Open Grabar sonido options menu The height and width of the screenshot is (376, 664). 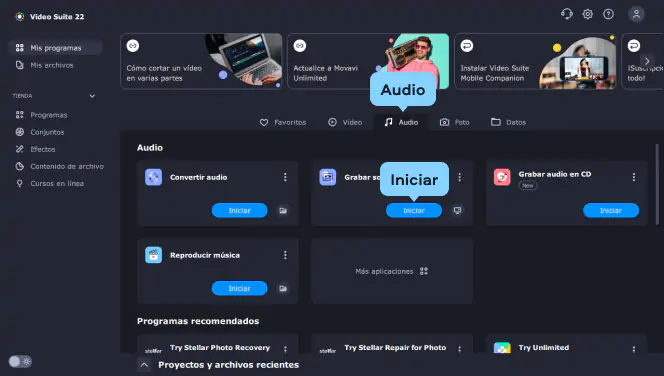pyautogui.click(x=459, y=177)
